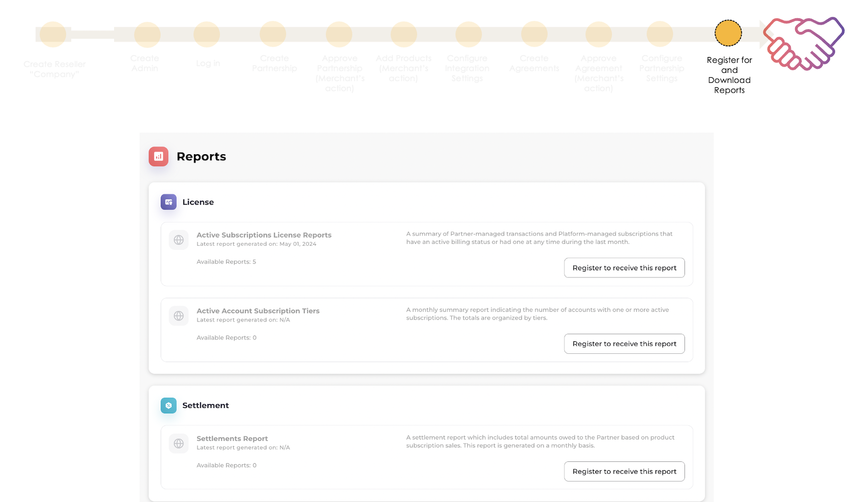This screenshot has height=502, width=868.
Task: Select the Create Admin step circle
Action: [x=147, y=34]
